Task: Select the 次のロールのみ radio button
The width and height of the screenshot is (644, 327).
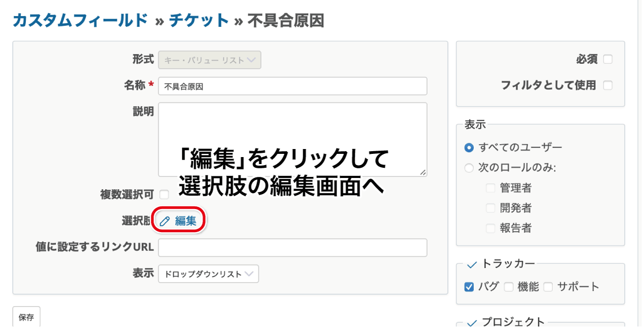Action: [x=469, y=168]
